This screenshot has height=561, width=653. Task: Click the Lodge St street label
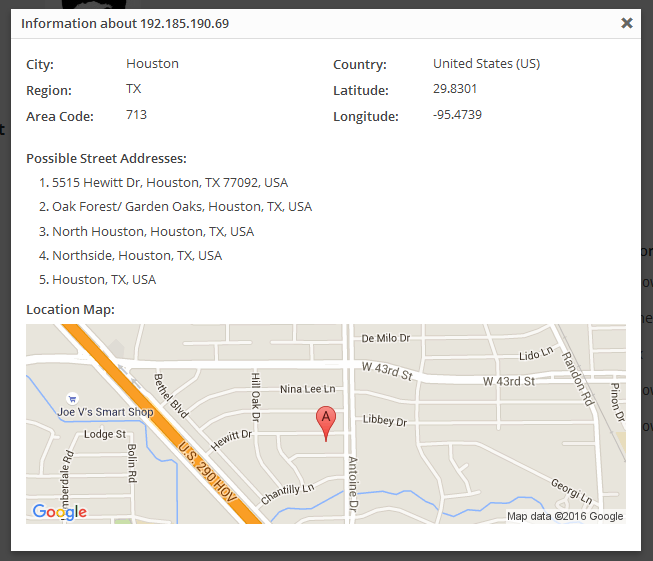[x=105, y=434]
